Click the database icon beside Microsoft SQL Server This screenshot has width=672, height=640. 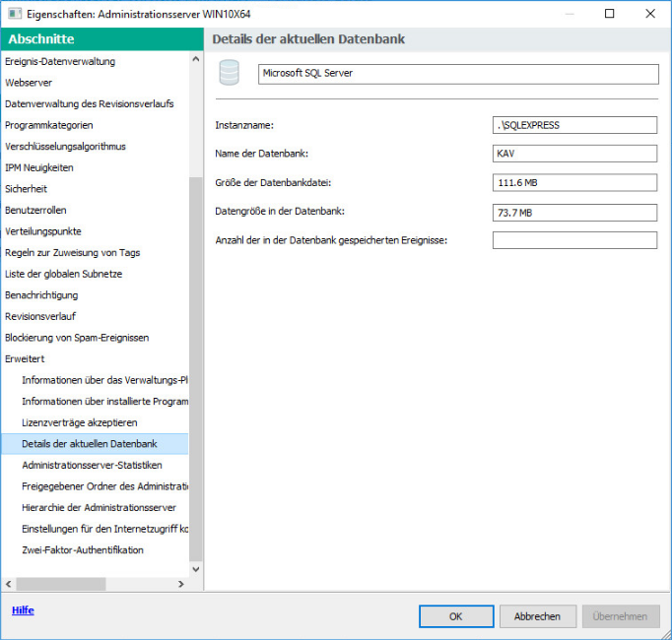(x=230, y=74)
